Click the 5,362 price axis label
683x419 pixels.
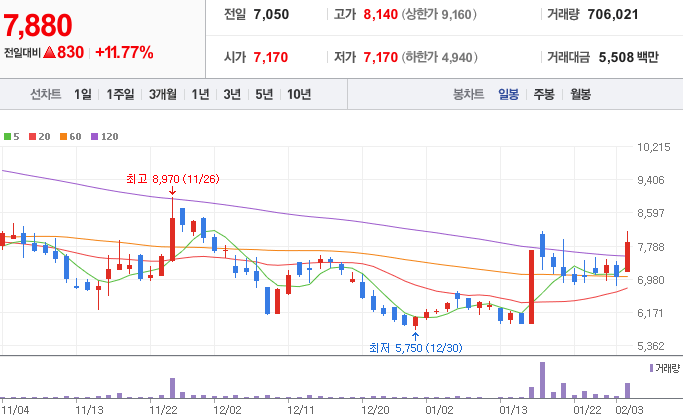pyautogui.click(x=651, y=346)
